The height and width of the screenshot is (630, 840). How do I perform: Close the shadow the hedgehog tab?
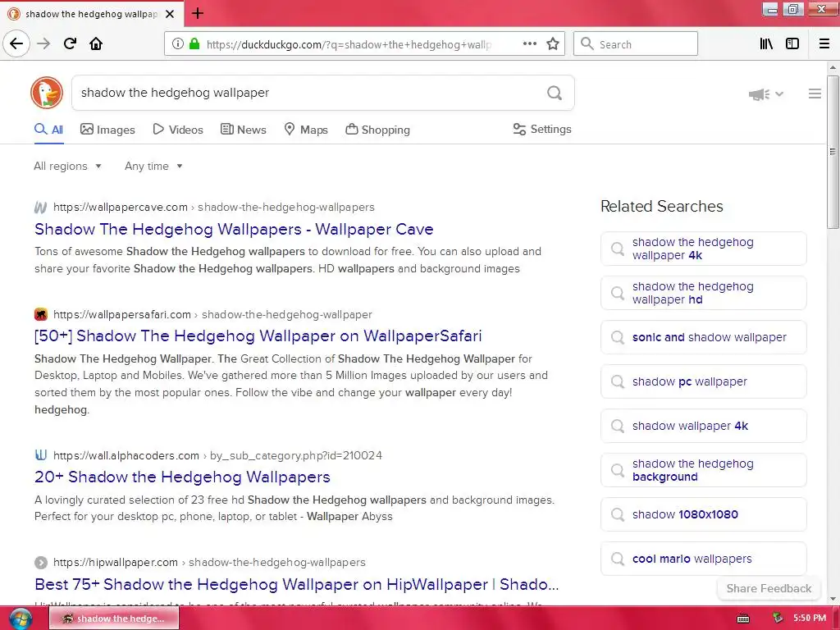click(170, 14)
